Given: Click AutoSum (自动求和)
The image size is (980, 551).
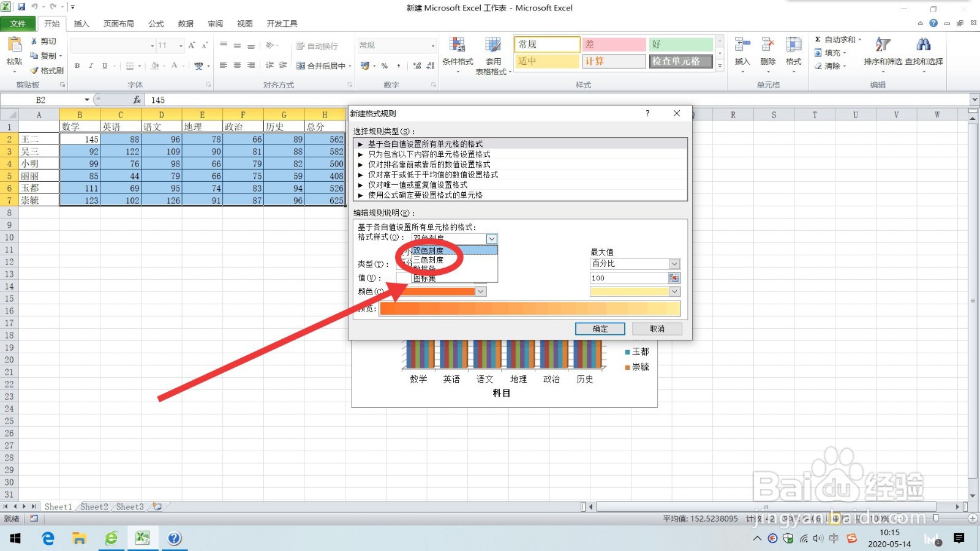Looking at the screenshot, I should [x=837, y=39].
